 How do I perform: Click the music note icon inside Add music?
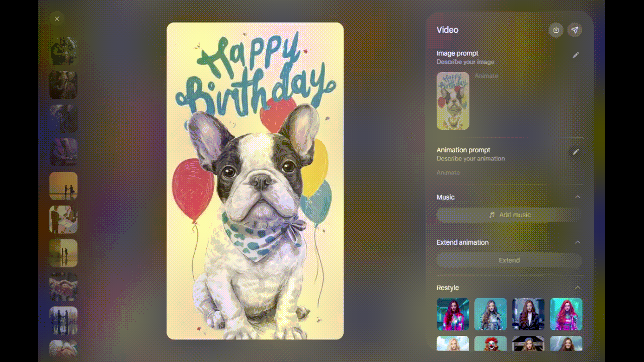(x=491, y=215)
